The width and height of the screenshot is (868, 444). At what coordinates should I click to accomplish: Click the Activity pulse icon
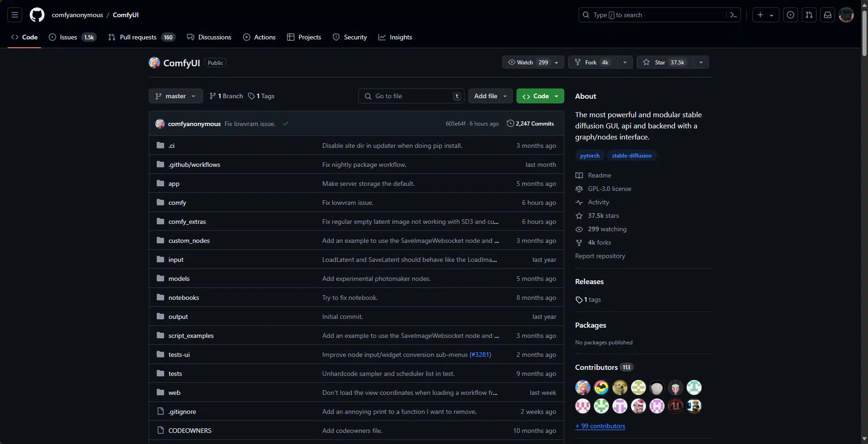coord(579,202)
